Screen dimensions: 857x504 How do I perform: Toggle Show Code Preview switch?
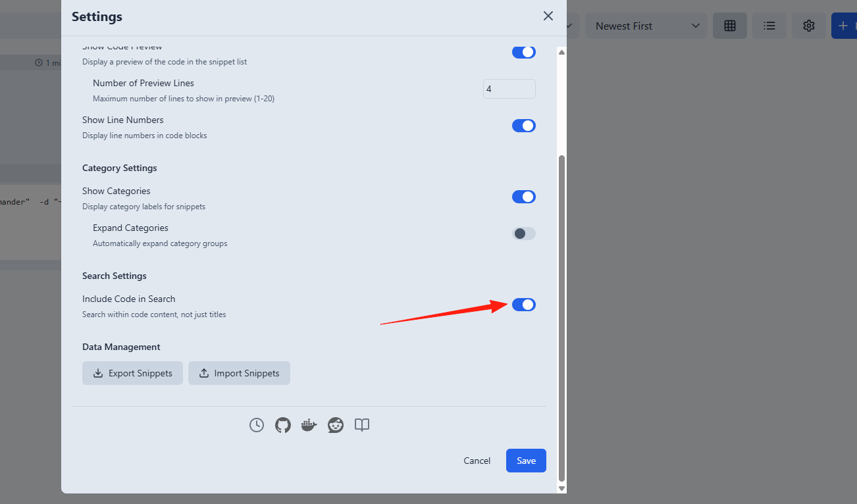click(x=524, y=52)
